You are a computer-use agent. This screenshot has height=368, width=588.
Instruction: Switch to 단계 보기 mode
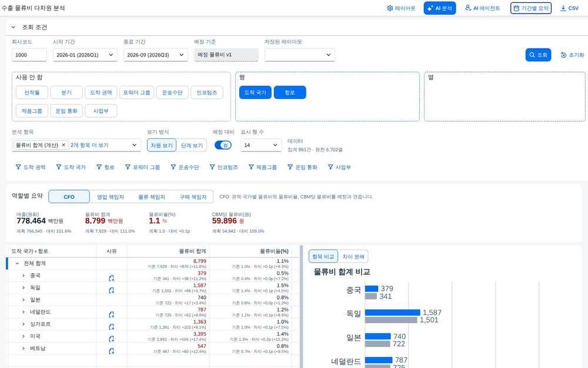pyautogui.click(x=192, y=145)
